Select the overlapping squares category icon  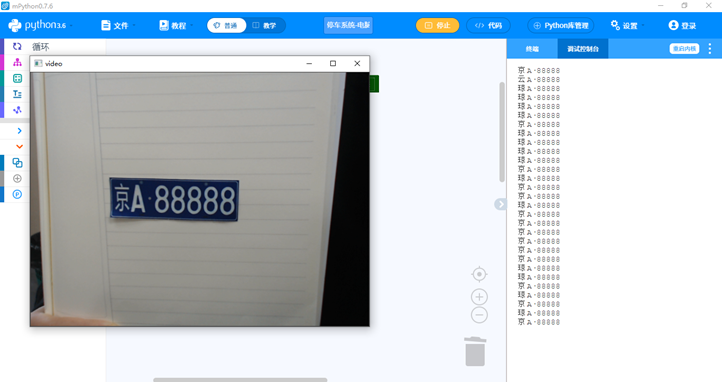pyautogui.click(x=17, y=162)
